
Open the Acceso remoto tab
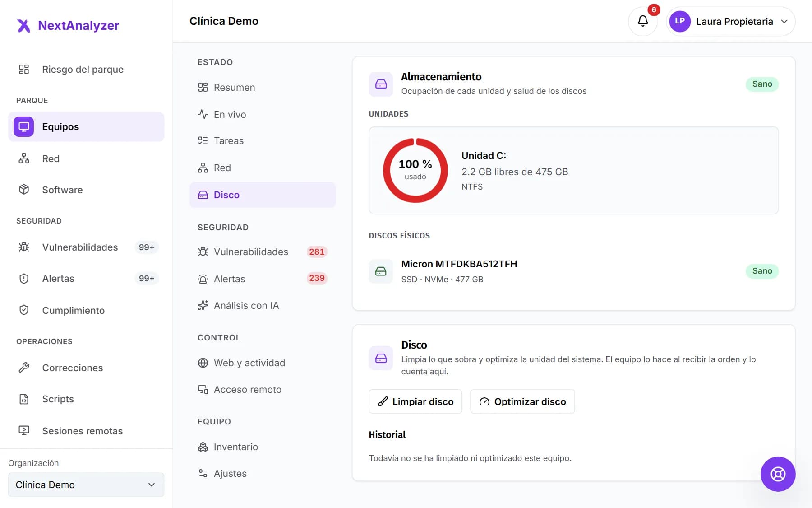(x=263, y=389)
